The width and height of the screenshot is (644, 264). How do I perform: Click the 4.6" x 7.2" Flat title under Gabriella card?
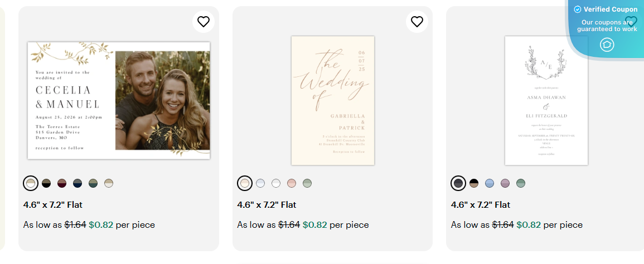point(267,205)
